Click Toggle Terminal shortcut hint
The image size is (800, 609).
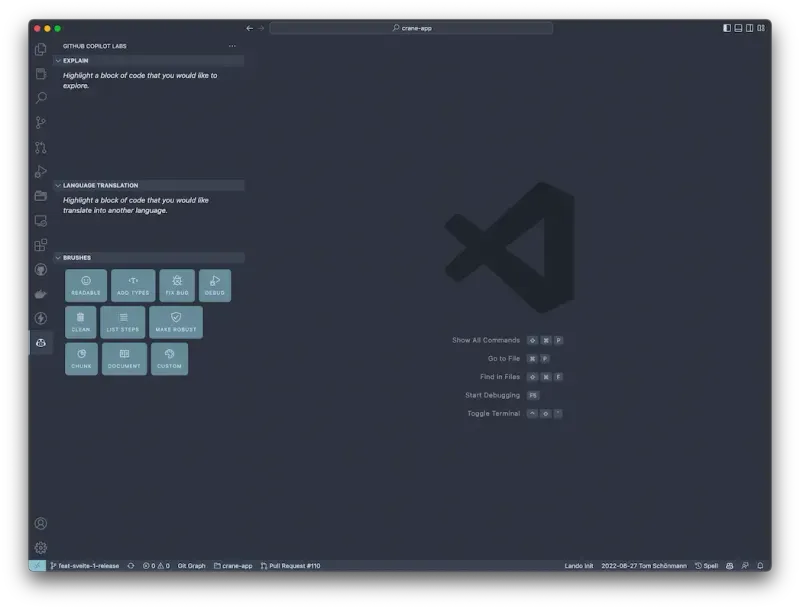[x=493, y=414]
